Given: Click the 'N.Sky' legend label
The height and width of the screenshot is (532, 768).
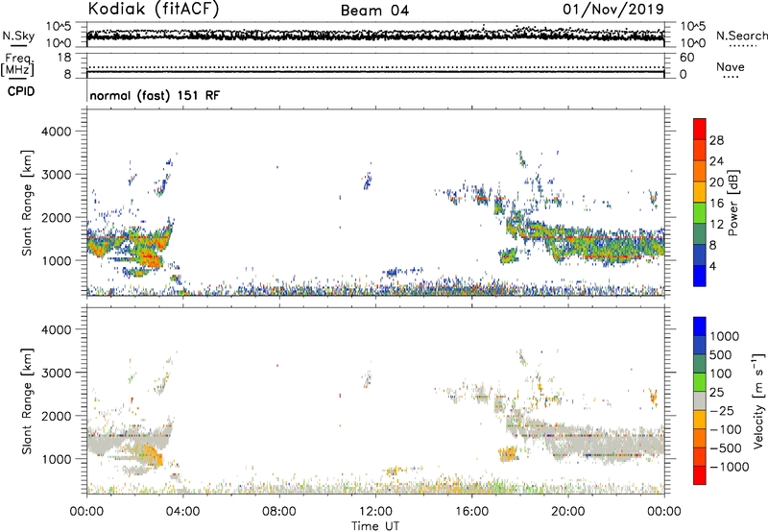Looking at the screenshot, I should [18, 36].
